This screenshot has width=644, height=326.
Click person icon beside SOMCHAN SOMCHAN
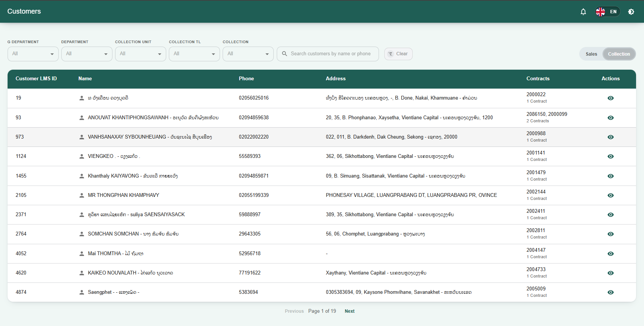coord(82,234)
